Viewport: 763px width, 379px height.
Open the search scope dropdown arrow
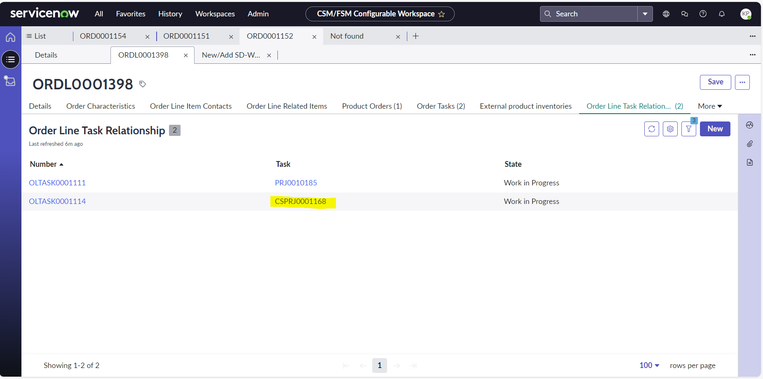click(645, 14)
